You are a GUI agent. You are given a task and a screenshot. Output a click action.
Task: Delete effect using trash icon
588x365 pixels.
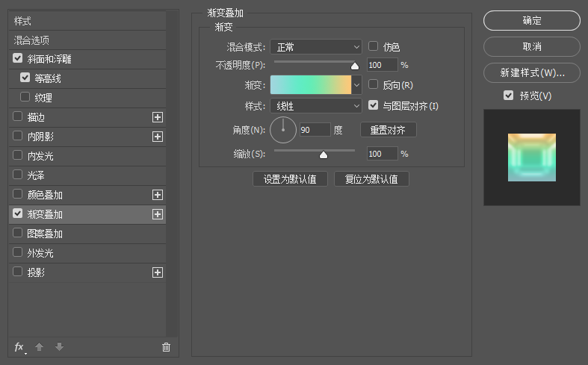166,347
